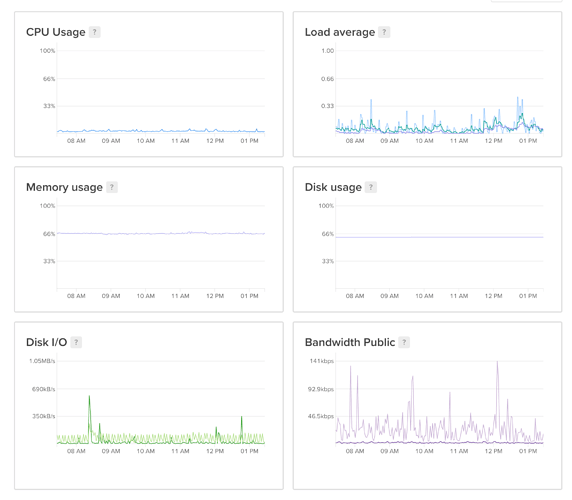Open the Bandwidth Public help icon
Image resolution: width=572 pixels, height=500 pixels.
tap(404, 342)
